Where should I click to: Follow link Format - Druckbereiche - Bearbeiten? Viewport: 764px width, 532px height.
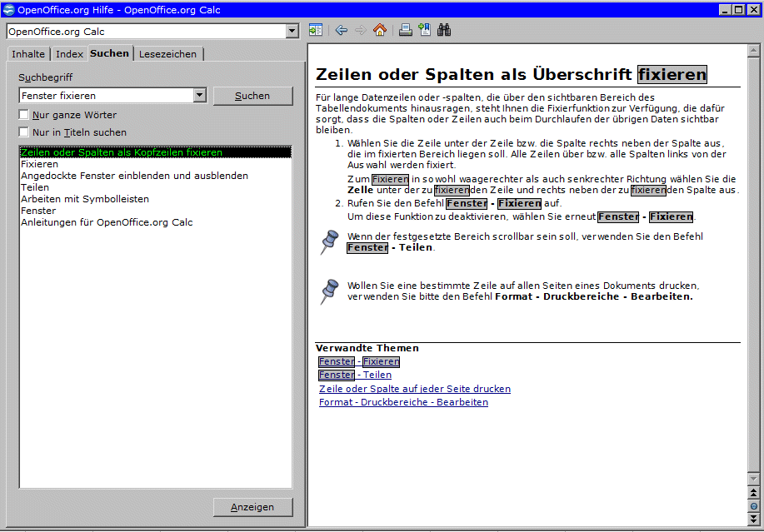(403, 402)
